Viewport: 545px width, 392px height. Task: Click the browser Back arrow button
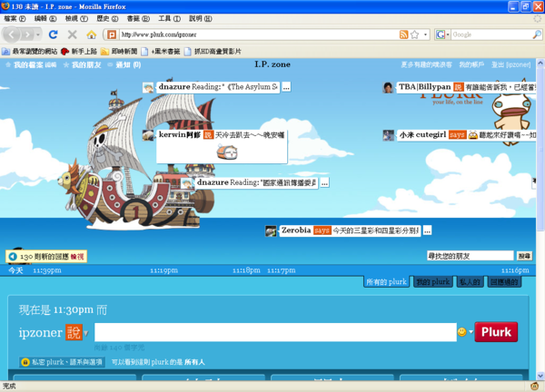[x=11, y=34]
